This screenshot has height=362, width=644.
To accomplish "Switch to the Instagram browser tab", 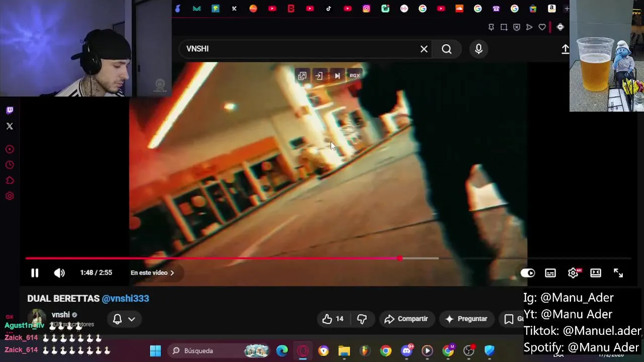I will (366, 9).
